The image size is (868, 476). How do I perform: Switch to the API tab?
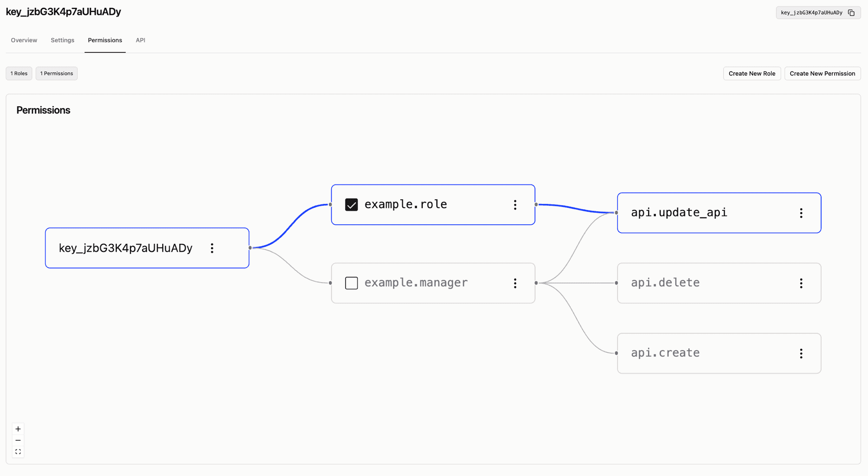pos(140,40)
